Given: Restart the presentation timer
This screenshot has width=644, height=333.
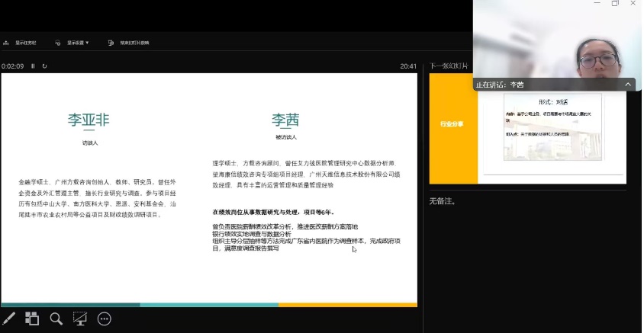Looking at the screenshot, I should tap(44, 66).
